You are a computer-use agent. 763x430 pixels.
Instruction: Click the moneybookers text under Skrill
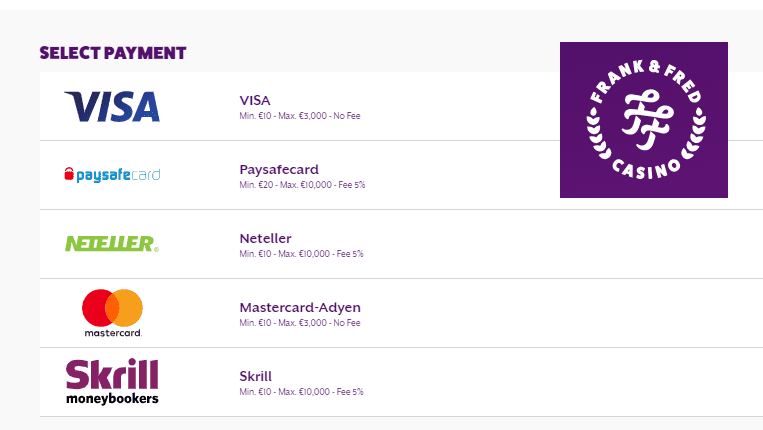pos(112,398)
